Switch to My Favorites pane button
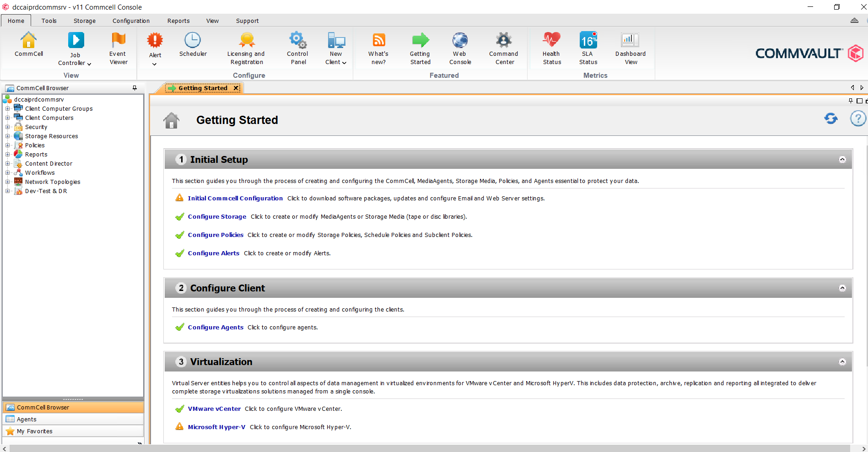The width and height of the screenshot is (868, 452). (x=73, y=431)
